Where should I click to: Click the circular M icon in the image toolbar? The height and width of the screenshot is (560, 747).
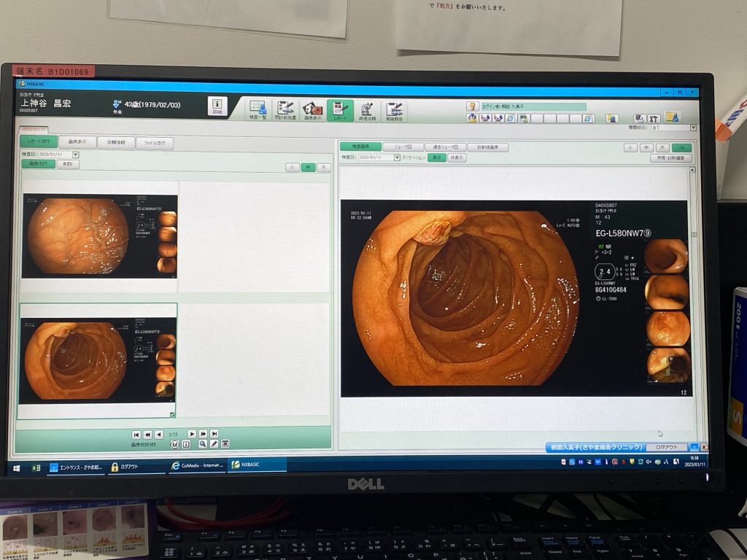tap(174, 444)
